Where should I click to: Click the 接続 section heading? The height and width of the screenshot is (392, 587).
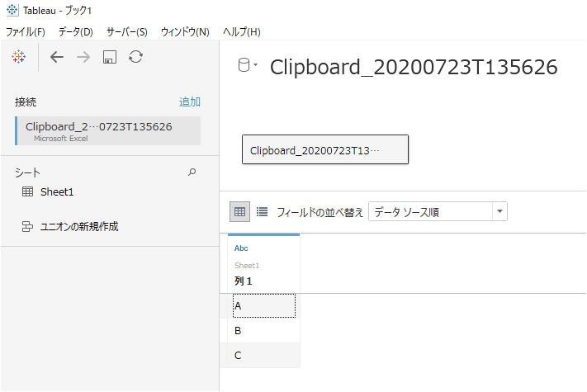point(26,102)
